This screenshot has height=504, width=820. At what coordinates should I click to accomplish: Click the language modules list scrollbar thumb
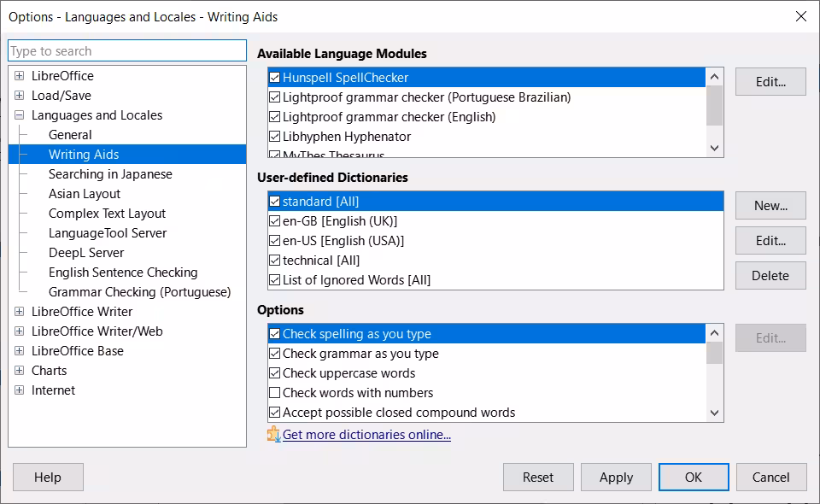point(714,106)
